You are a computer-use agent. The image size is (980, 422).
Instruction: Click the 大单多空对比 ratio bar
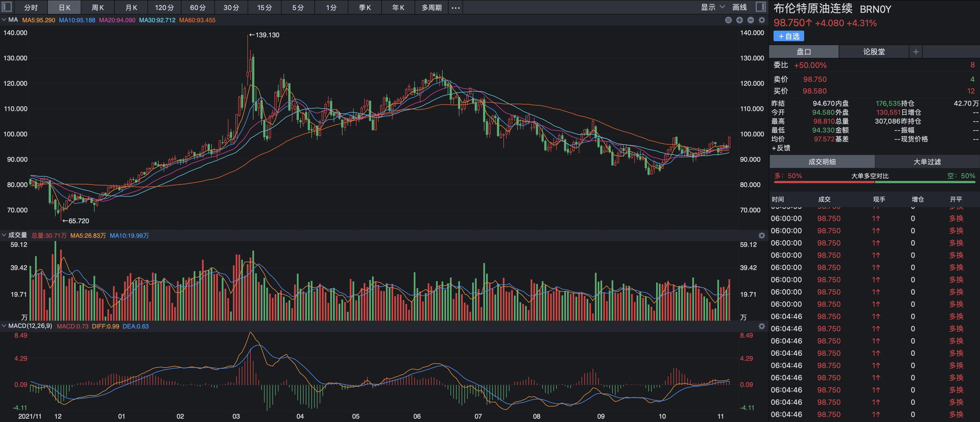point(875,182)
